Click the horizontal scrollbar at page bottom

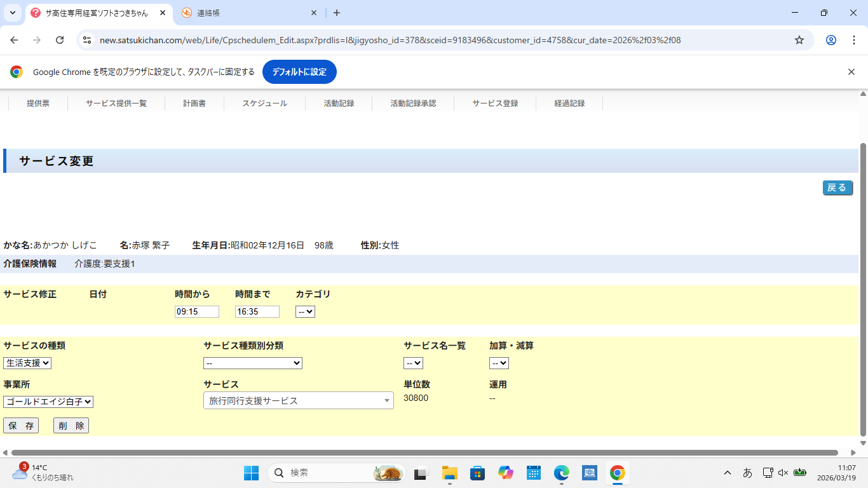pos(419,453)
